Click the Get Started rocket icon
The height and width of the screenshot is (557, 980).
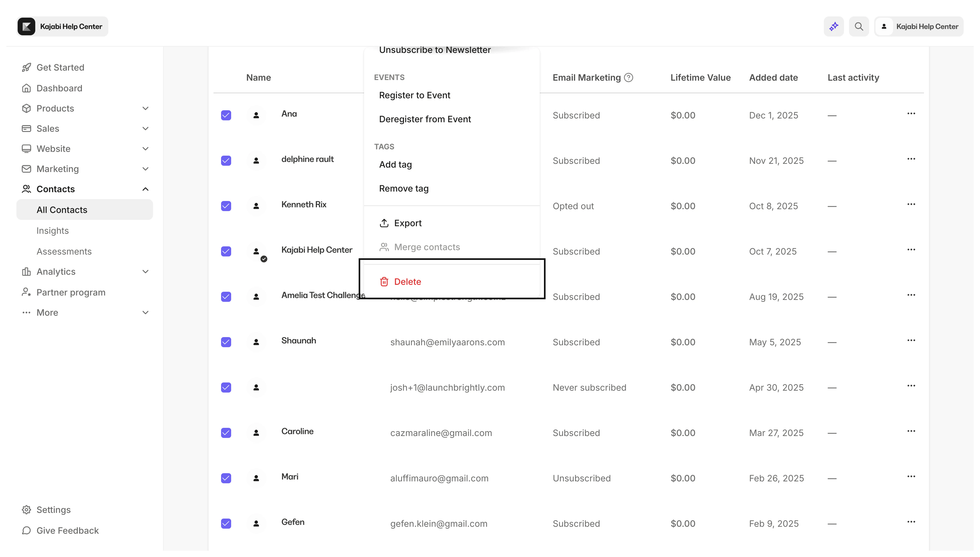[26, 67]
